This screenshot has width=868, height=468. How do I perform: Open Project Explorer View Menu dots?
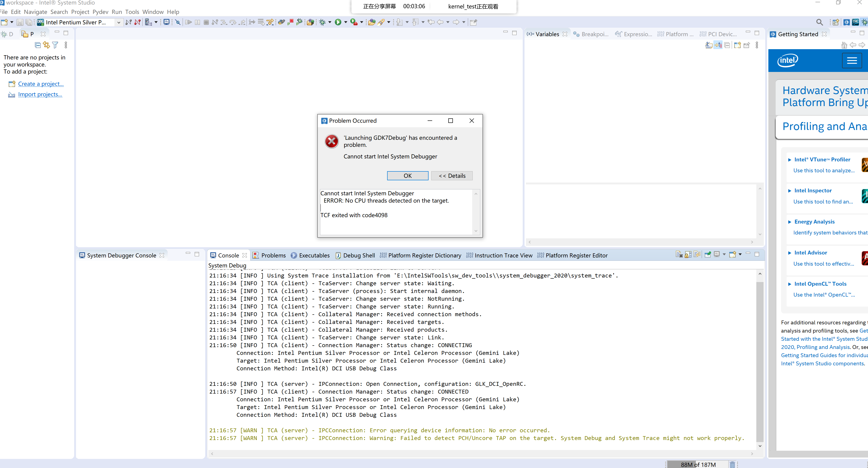[66, 45]
